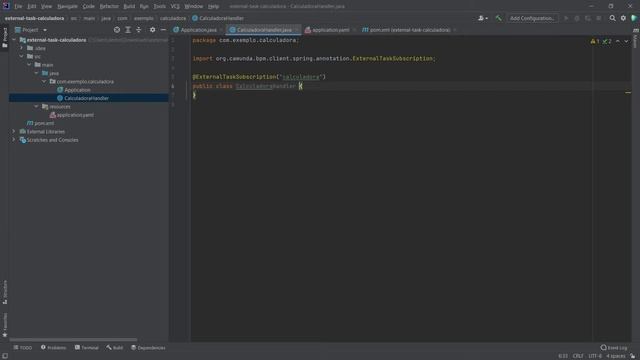Hide the Project tool window
This screenshot has height=360, width=640.
(x=163, y=30)
